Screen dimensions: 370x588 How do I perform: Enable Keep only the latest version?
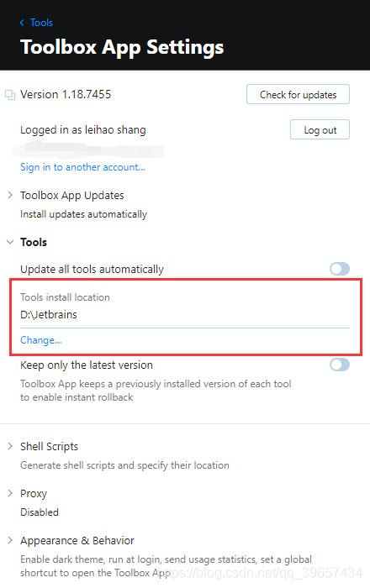(340, 365)
